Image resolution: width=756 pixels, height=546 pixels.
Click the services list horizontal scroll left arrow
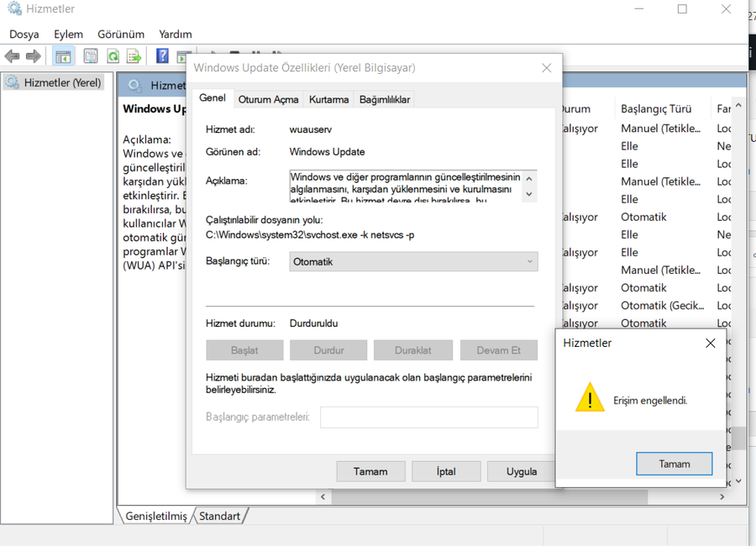323,496
